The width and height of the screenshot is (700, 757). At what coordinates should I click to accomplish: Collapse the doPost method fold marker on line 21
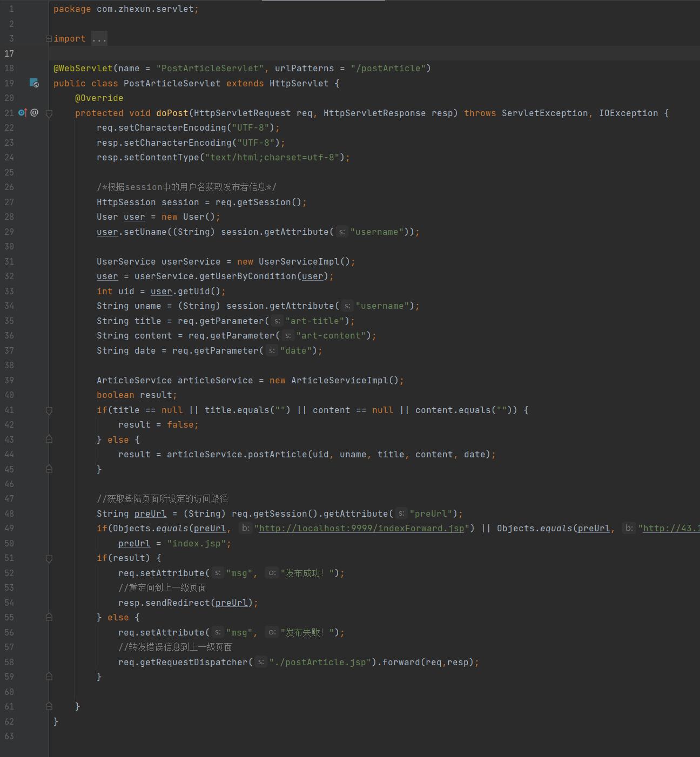pyautogui.click(x=49, y=113)
